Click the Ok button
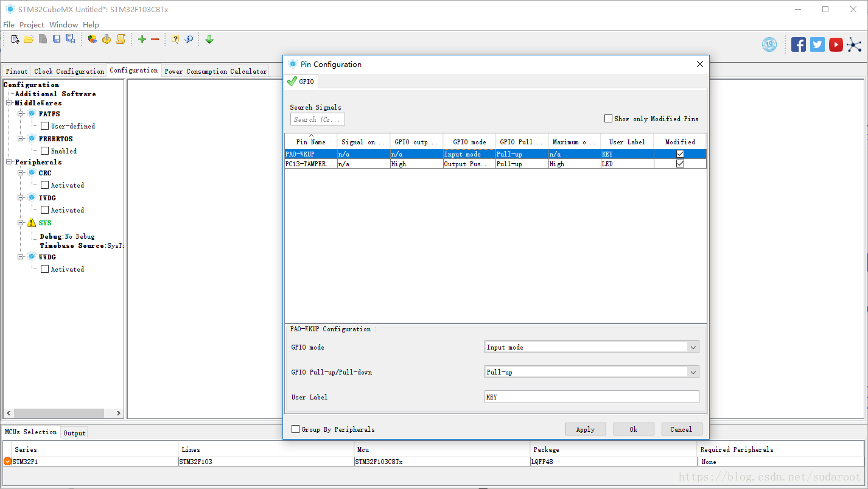This screenshot has height=489, width=868. click(634, 429)
